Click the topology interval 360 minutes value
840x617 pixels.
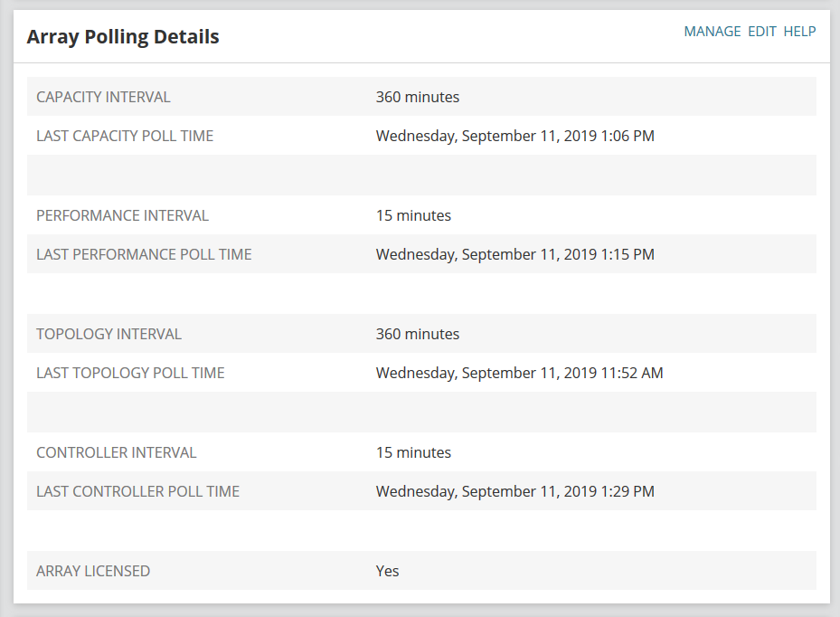418,334
